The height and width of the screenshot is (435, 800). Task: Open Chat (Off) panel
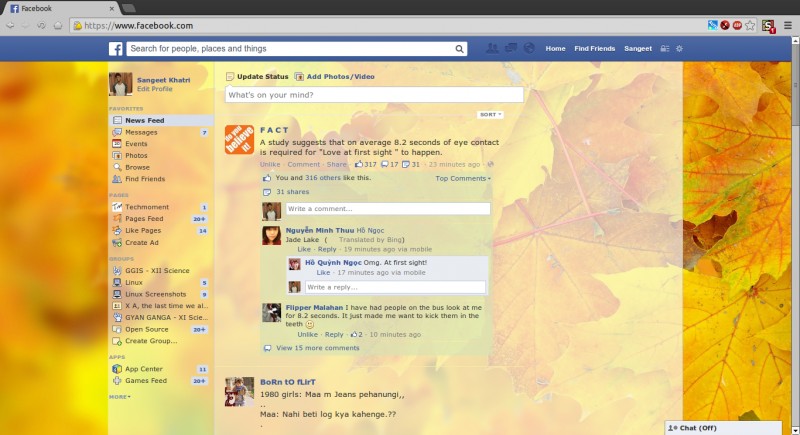coord(723,428)
